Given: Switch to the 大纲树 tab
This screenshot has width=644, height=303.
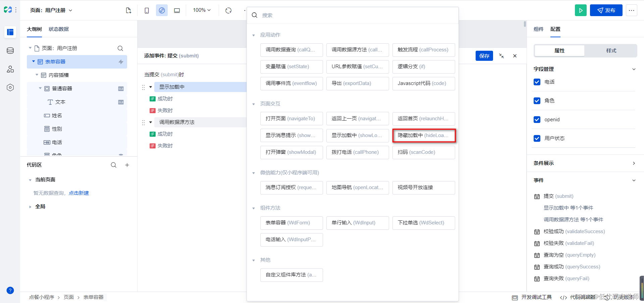Looking at the screenshot, I should tap(34, 29).
